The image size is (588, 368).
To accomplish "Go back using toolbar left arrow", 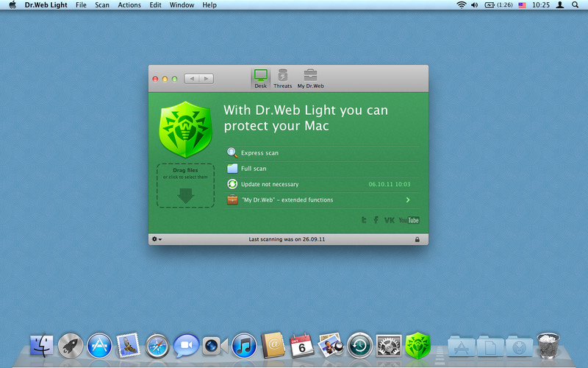I will pyautogui.click(x=191, y=78).
